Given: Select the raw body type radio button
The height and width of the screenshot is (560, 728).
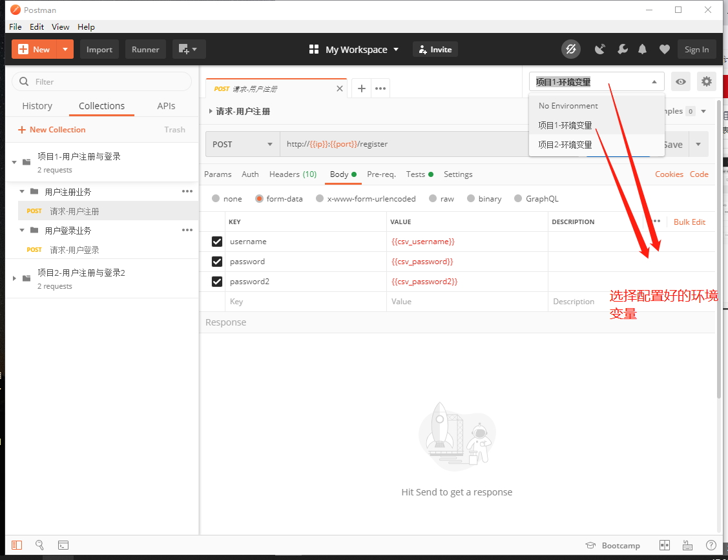Looking at the screenshot, I should point(433,198).
